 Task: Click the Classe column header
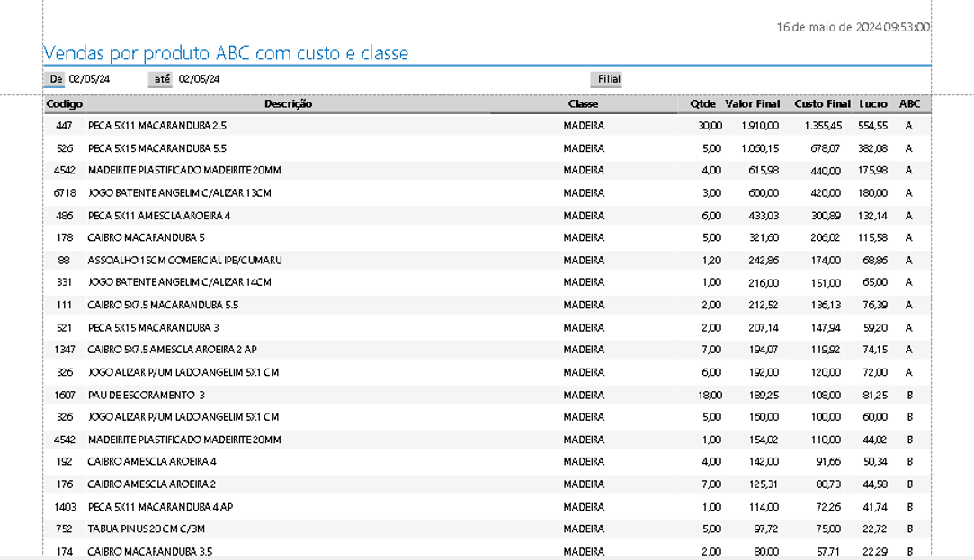583,104
